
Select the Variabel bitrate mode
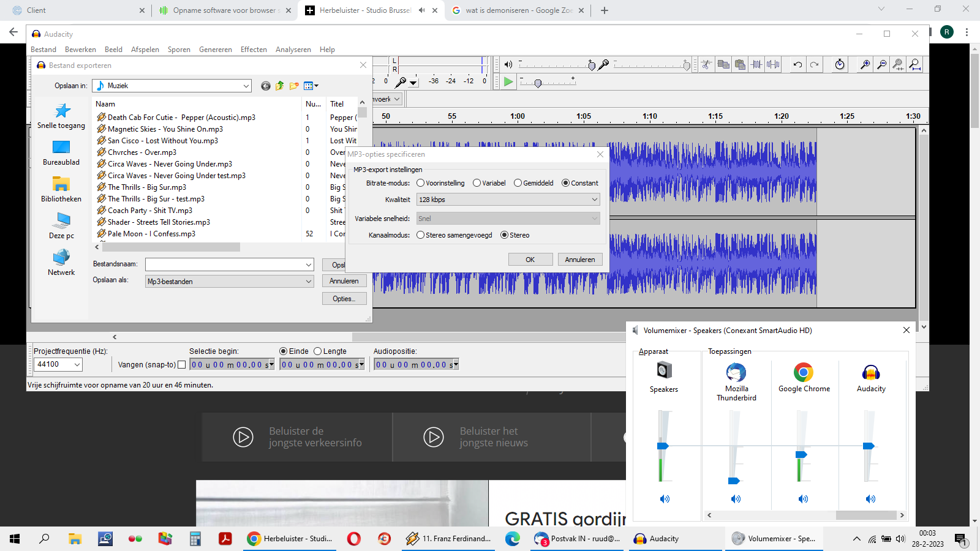click(477, 183)
